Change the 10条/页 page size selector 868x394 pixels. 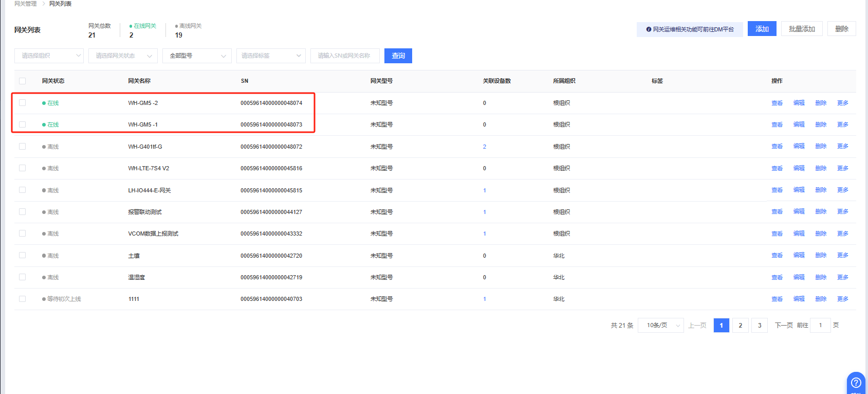(660, 325)
